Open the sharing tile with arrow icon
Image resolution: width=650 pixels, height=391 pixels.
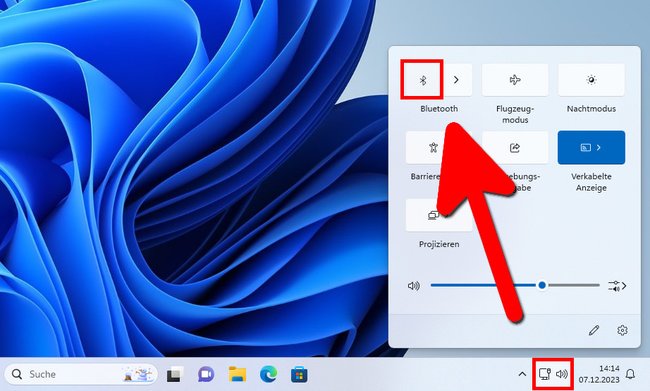point(515,148)
